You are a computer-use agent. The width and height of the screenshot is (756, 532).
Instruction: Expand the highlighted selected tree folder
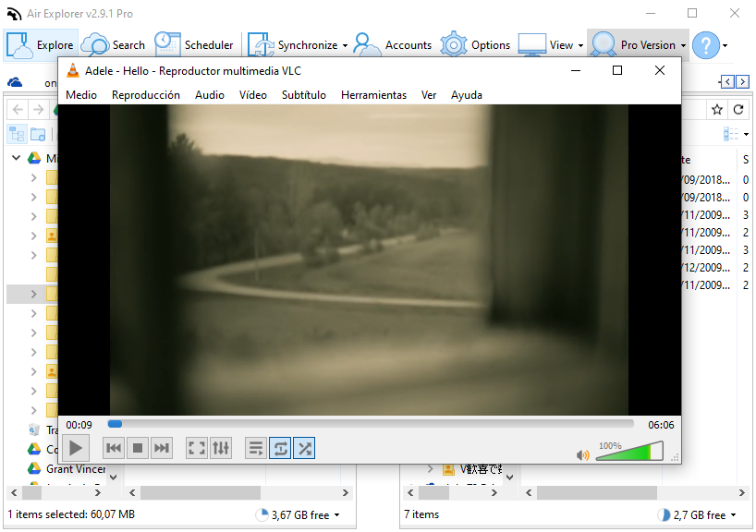[x=34, y=294]
